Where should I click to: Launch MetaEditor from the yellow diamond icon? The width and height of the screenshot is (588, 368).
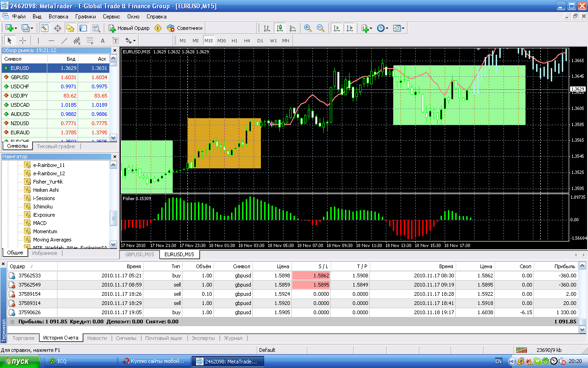click(x=158, y=28)
